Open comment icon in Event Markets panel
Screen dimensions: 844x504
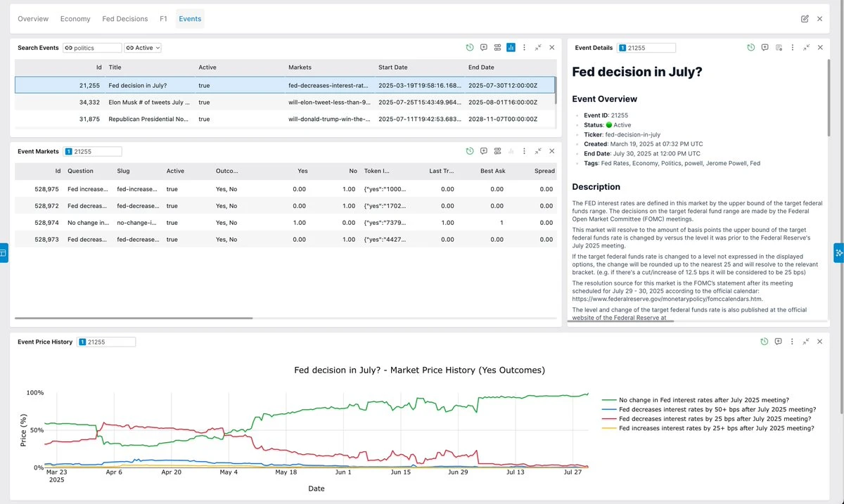click(x=484, y=151)
